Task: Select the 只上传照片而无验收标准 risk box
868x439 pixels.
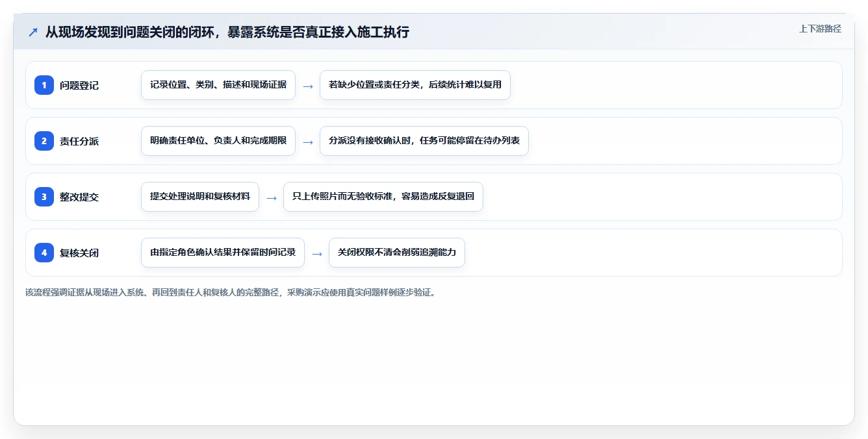Action: coord(383,197)
